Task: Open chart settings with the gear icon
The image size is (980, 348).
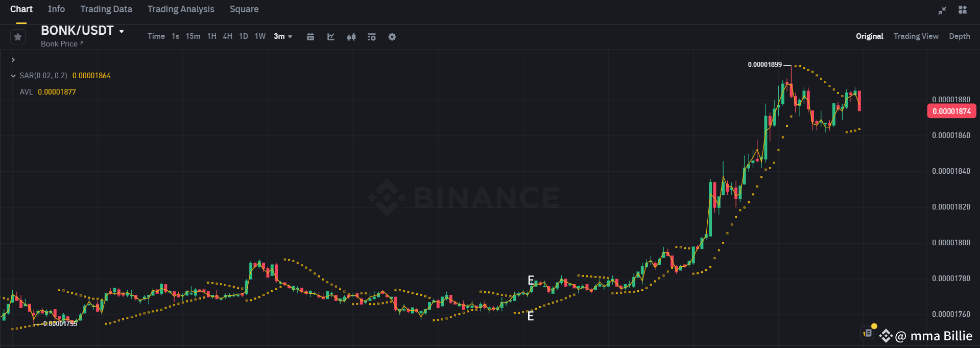Action: click(392, 36)
